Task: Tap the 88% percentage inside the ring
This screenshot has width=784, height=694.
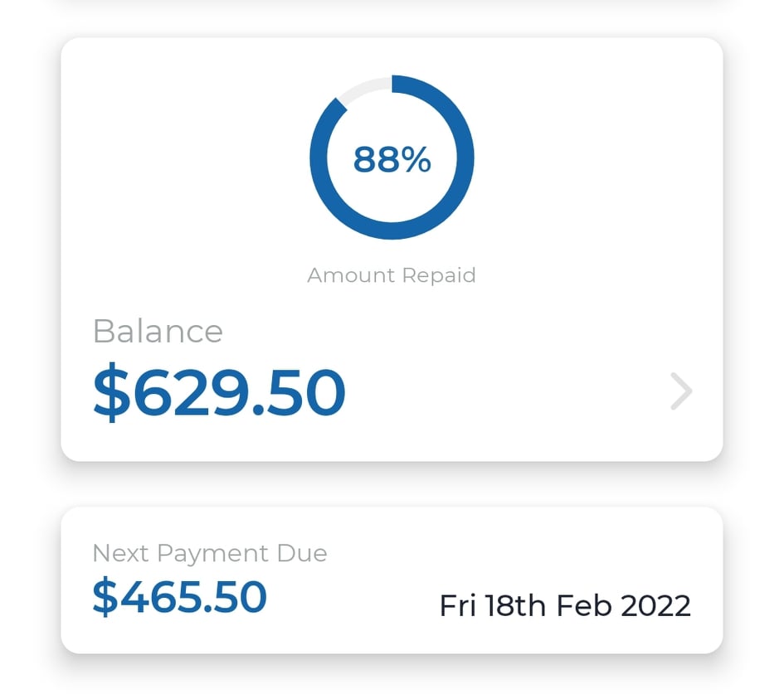Action: [x=392, y=160]
